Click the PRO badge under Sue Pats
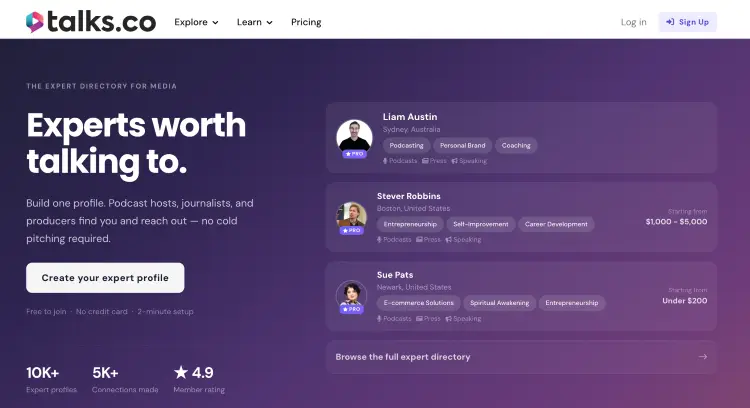The width and height of the screenshot is (750, 408). (x=352, y=309)
